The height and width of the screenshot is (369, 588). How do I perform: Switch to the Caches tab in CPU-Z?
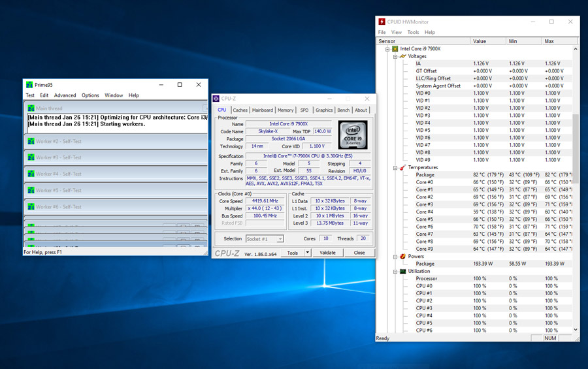pyautogui.click(x=240, y=110)
